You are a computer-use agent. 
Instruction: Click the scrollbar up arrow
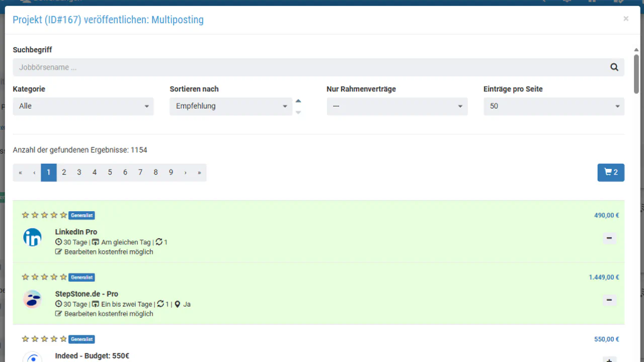(636, 50)
